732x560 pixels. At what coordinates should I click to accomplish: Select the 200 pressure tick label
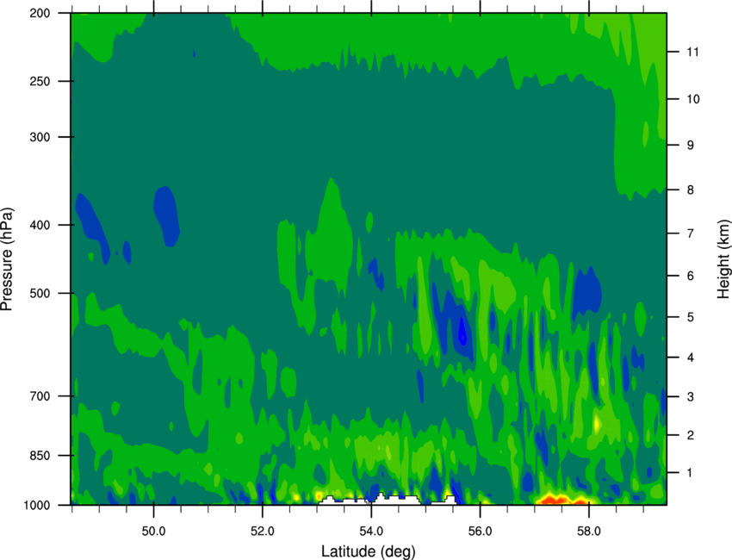point(40,13)
